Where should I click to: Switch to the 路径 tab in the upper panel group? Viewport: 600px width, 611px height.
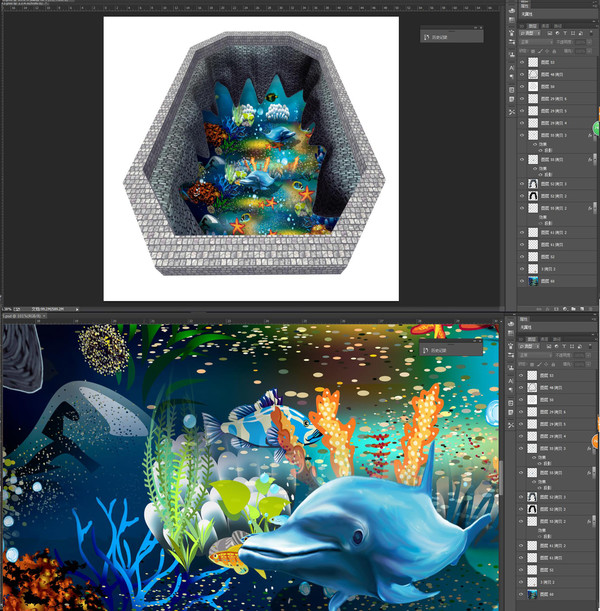(558, 26)
